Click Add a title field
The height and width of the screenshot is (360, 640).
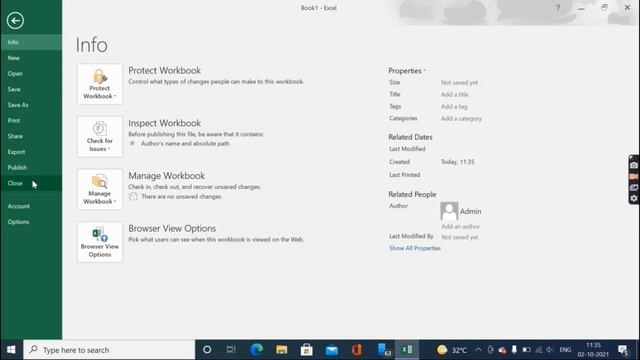tap(455, 94)
